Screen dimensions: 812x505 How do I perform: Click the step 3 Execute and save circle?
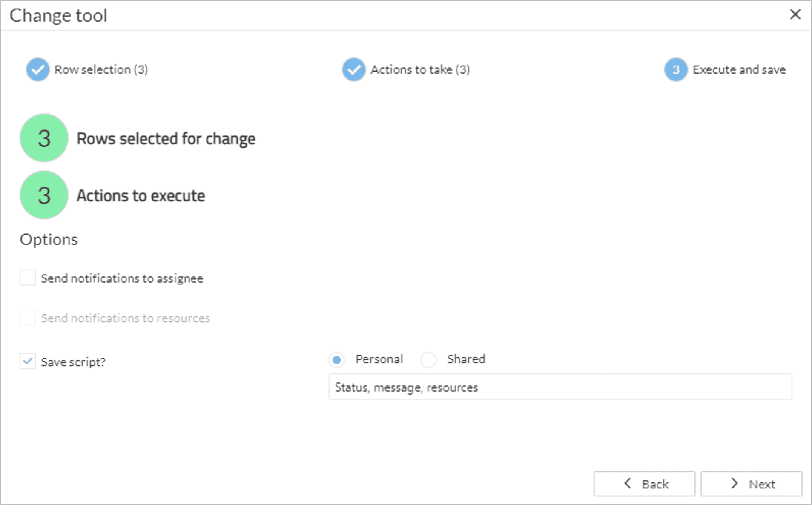click(x=676, y=69)
